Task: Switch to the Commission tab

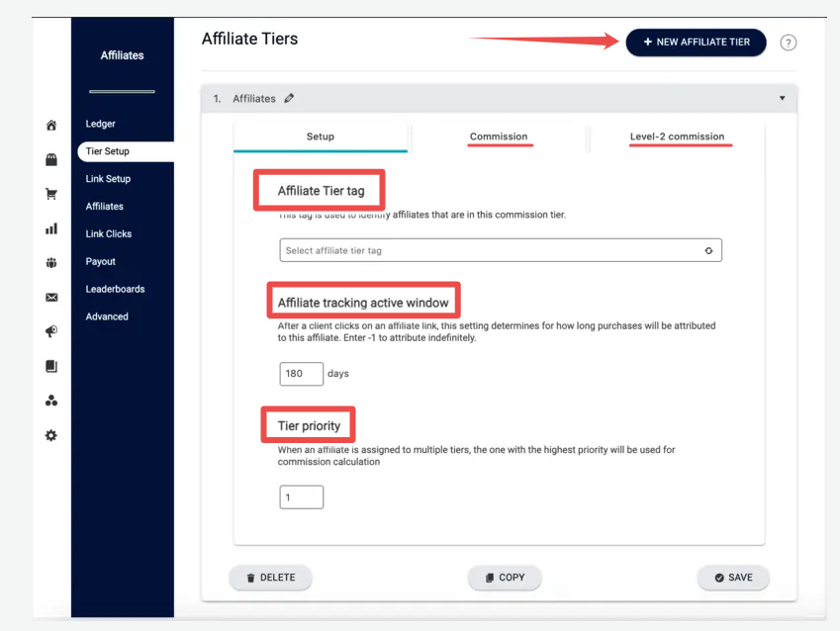Action: (x=499, y=136)
